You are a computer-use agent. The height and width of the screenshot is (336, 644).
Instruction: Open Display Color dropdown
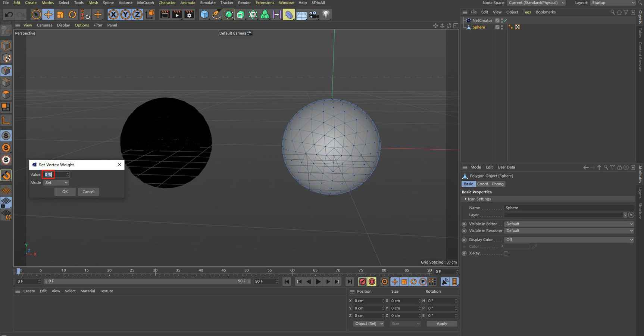[569, 240]
